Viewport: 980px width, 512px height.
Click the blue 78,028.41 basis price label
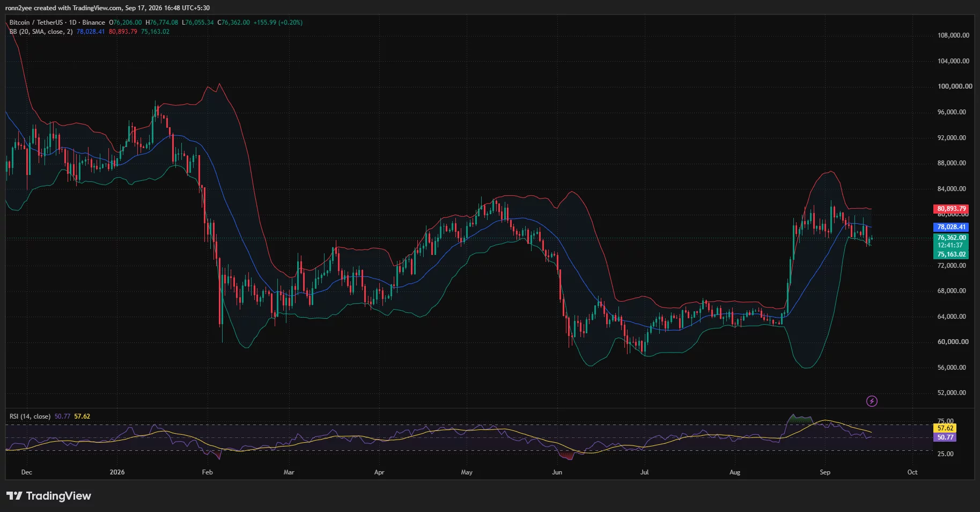(x=951, y=227)
